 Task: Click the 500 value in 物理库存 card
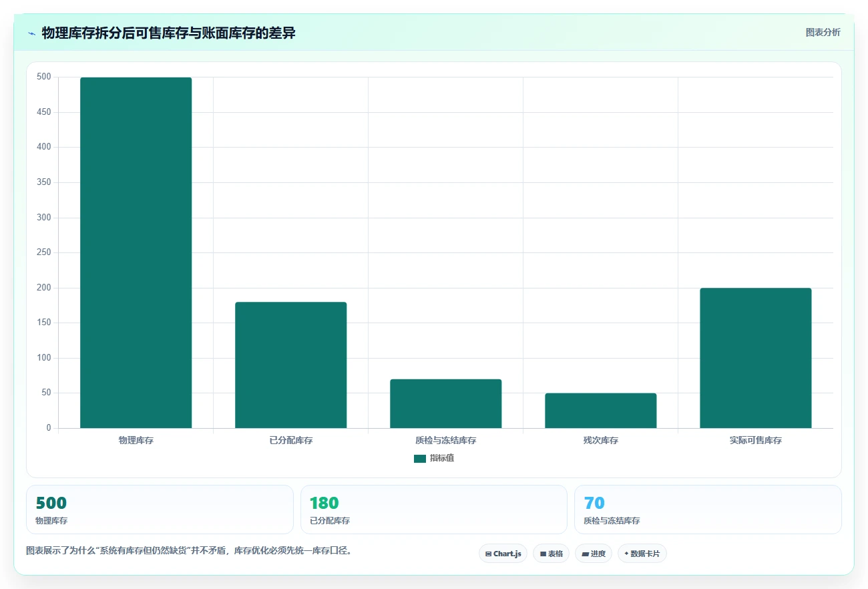(x=51, y=503)
